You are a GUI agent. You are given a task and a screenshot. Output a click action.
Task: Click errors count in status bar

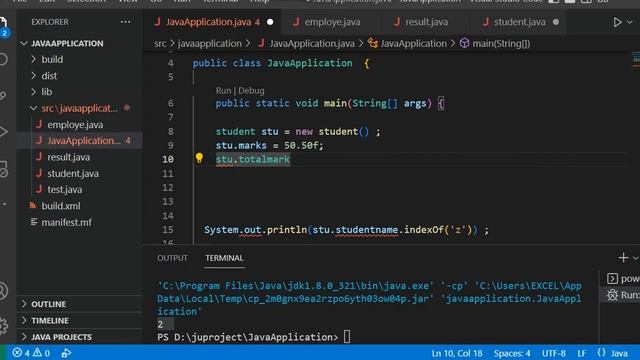21,353
